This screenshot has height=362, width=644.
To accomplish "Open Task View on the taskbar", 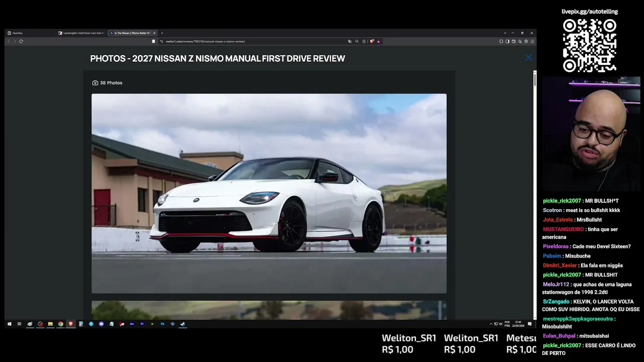I will (19, 324).
